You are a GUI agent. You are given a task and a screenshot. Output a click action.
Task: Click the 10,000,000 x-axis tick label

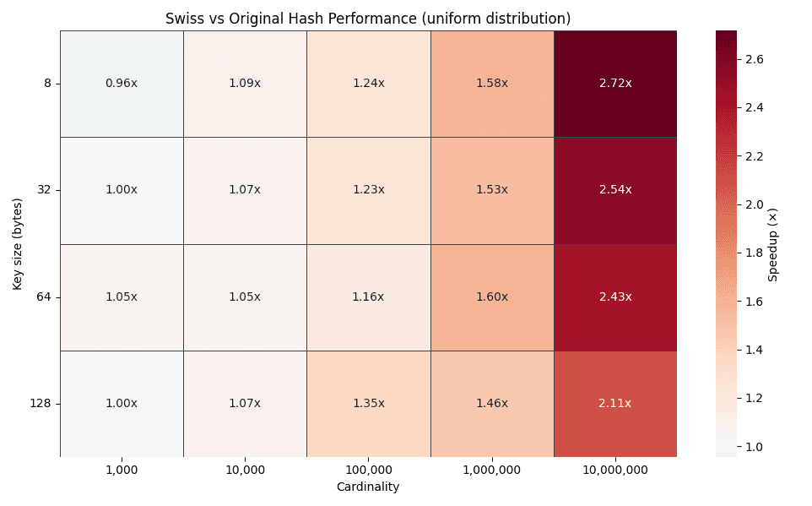tap(615, 470)
